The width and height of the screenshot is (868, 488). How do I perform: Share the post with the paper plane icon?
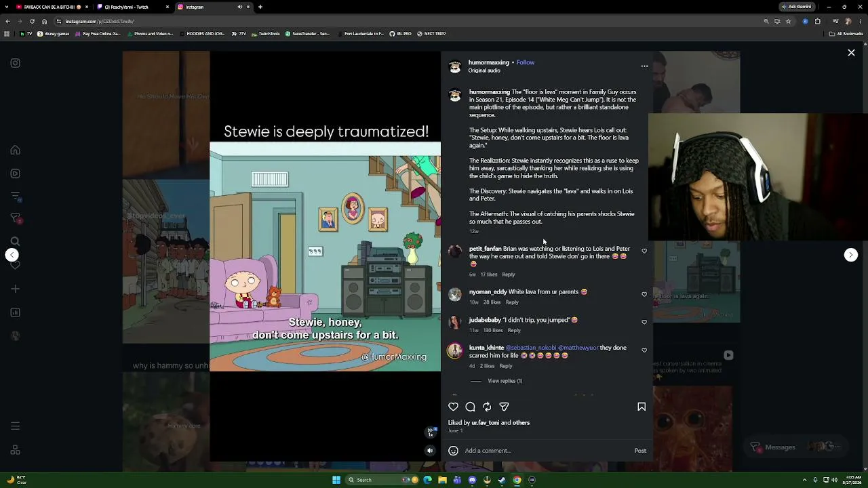[x=504, y=407]
